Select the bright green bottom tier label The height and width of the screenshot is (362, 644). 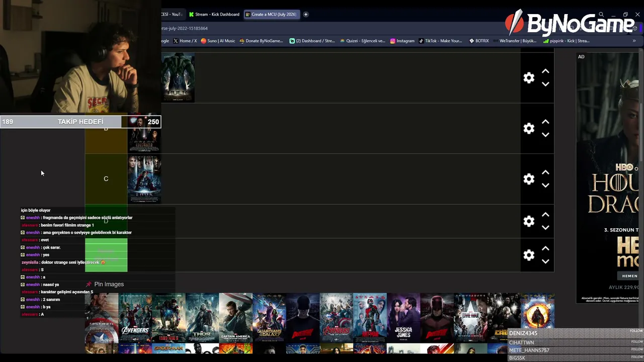[x=106, y=255]
